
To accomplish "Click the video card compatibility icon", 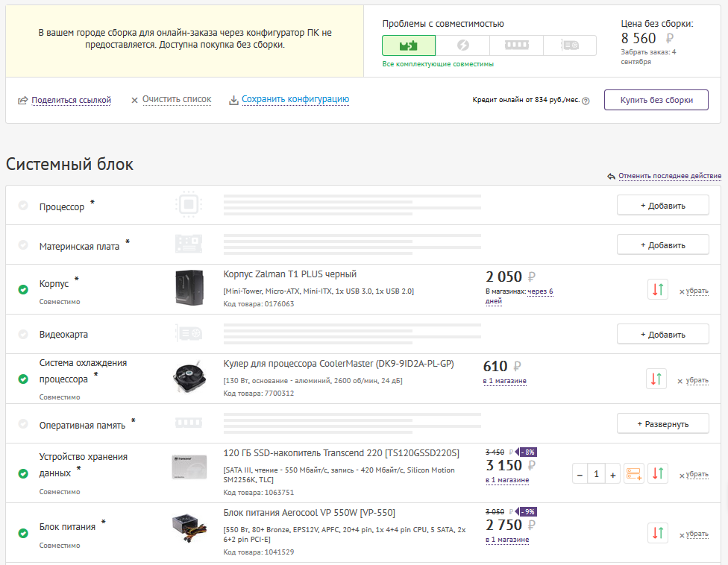I will pyautogui.click(x=570, y=45).
